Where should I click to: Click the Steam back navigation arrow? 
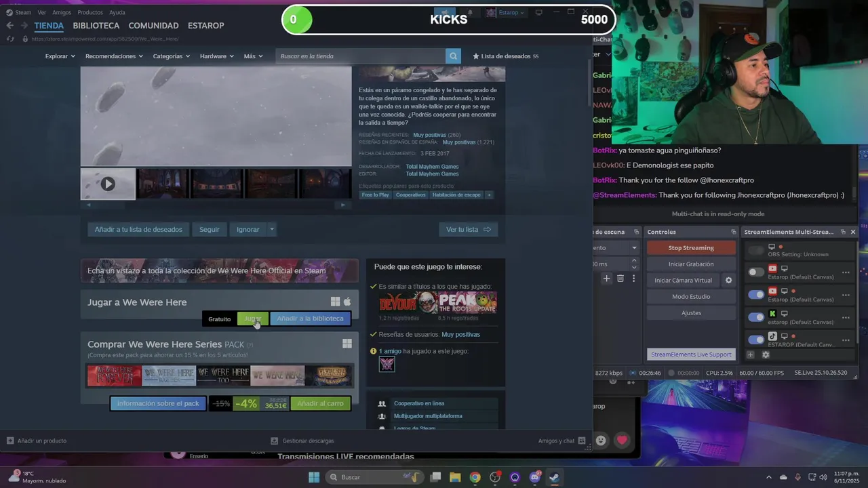[9, 25]
